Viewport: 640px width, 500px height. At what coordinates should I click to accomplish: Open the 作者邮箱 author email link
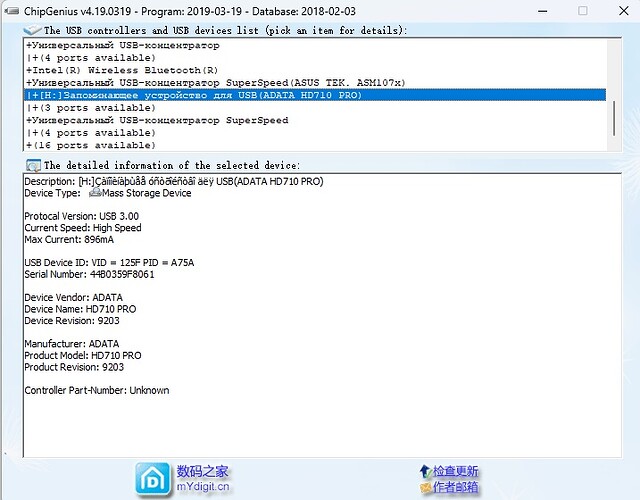coord(456,487)
